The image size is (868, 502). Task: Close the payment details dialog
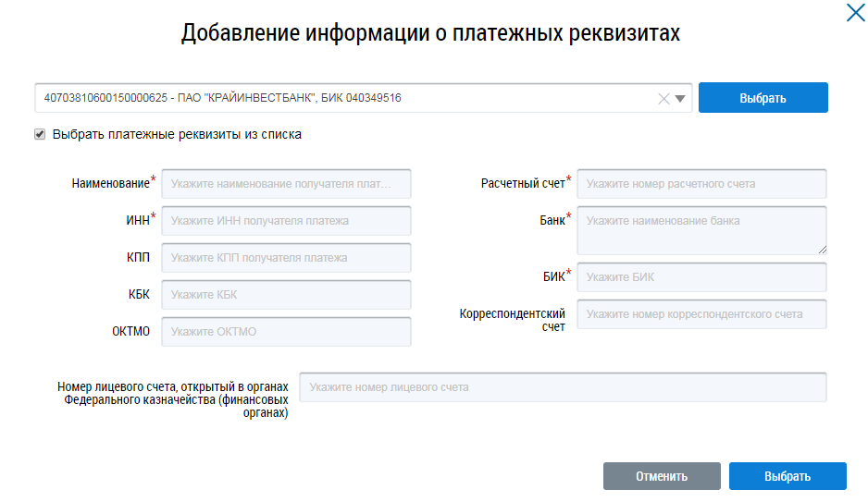tap(855, 13)
